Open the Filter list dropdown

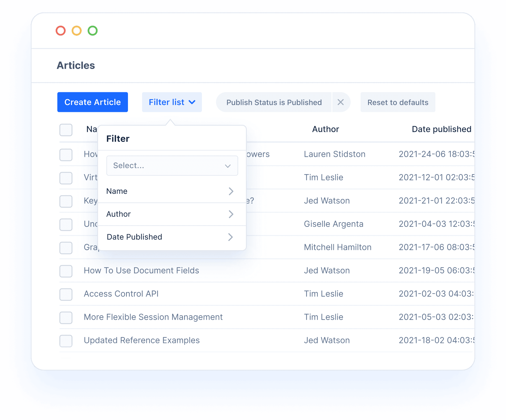(x=172, y=102)
